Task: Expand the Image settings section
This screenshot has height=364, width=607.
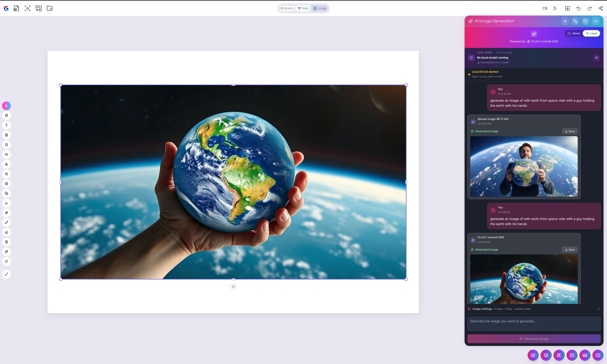Action: click(x=534, y=309)
